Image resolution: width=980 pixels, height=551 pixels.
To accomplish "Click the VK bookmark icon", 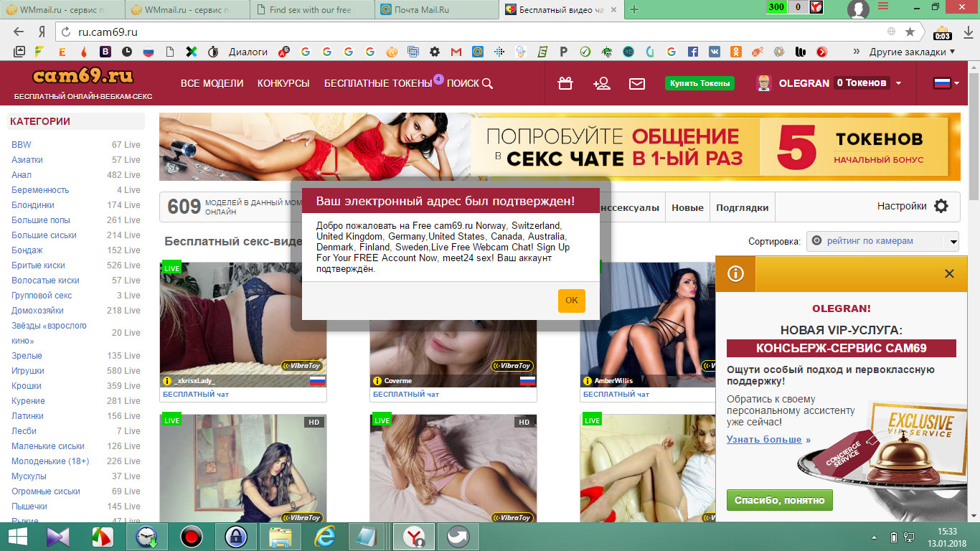I will click(x=714, y=52).
